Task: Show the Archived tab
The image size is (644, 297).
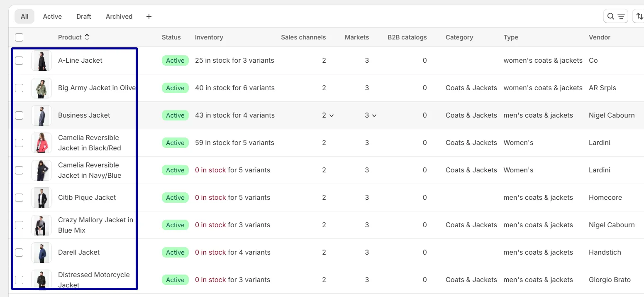Action: (x=119, y=17)
